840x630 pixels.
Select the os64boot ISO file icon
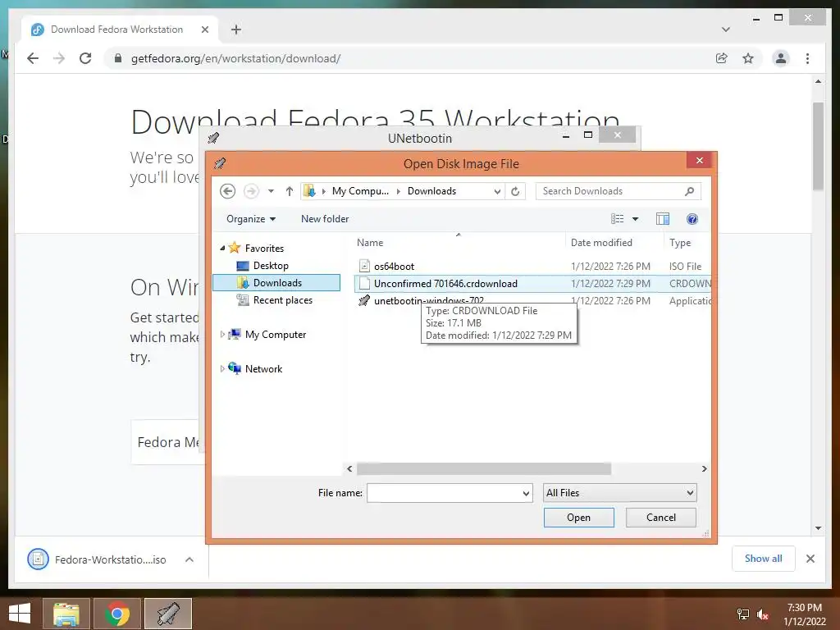(x=364, y=266)
